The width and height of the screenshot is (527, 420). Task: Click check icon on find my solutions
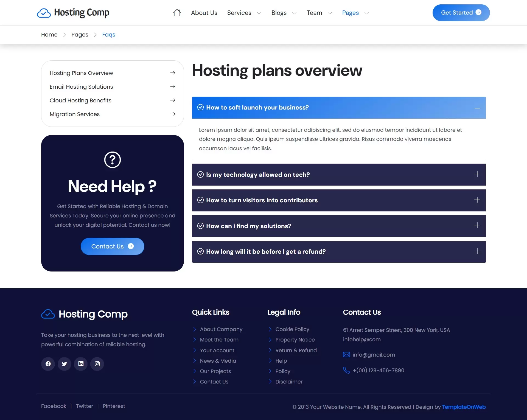click(x=201, y=226)
